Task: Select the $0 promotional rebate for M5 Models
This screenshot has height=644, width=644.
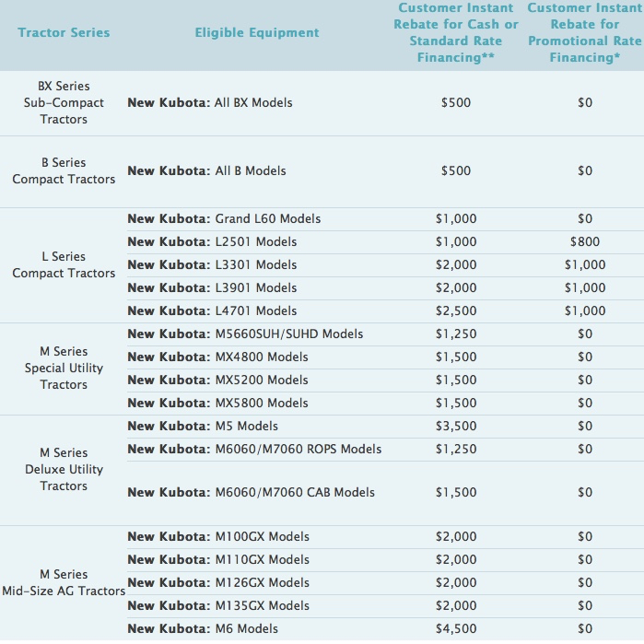Action: [585, 426]
